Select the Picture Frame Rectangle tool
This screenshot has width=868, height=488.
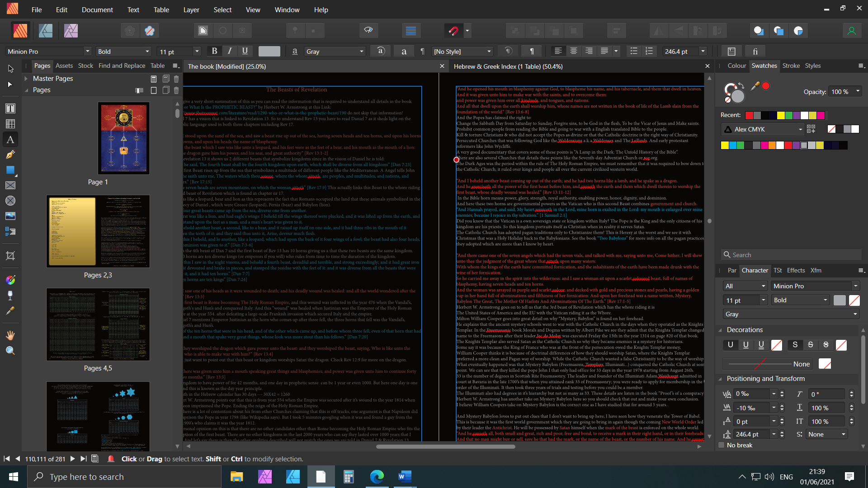pos(10,185)
